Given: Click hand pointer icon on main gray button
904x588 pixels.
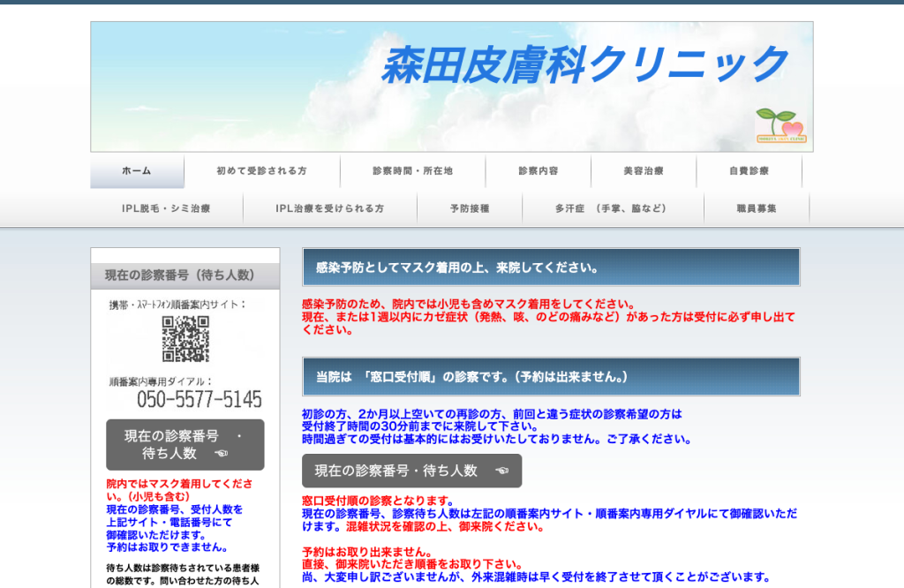Looking at the screenshot, I should (502, 471).
